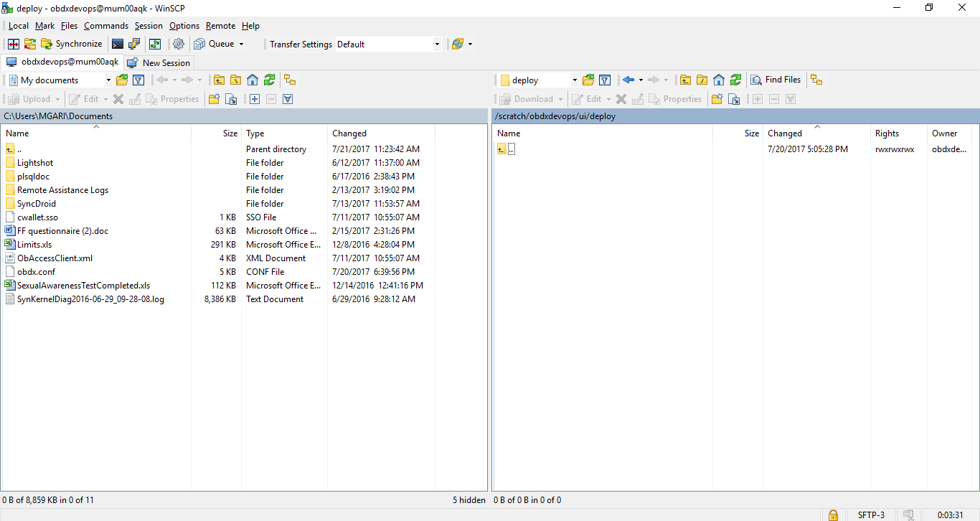Open a terminal console in WinSCP
Image resolution: width=980 pixels, height=521 pixels.
pyautogui.click(x=118, y=44)
